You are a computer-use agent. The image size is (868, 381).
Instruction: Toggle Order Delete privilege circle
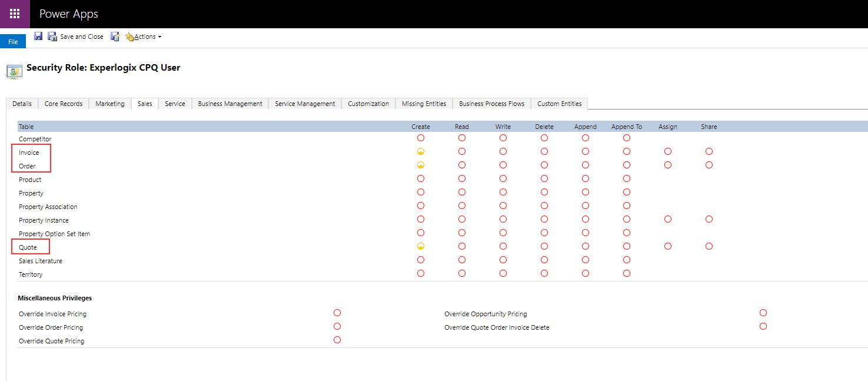[544, 165]
